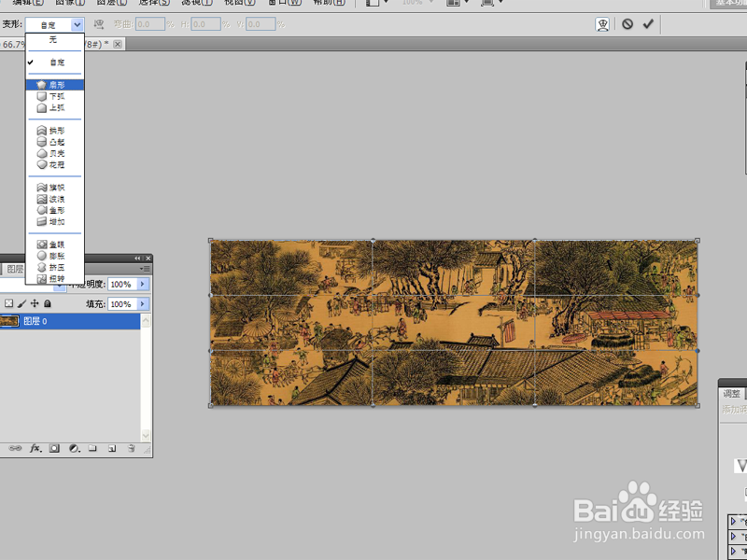Choose the 膨胀 (Inflate) warp style

[x=55, y=256]
